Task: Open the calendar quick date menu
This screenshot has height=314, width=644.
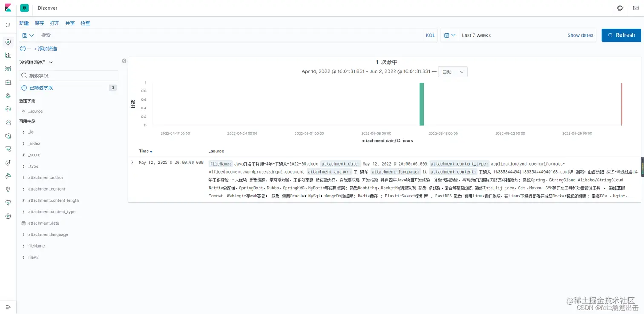Action: point(450,35)
